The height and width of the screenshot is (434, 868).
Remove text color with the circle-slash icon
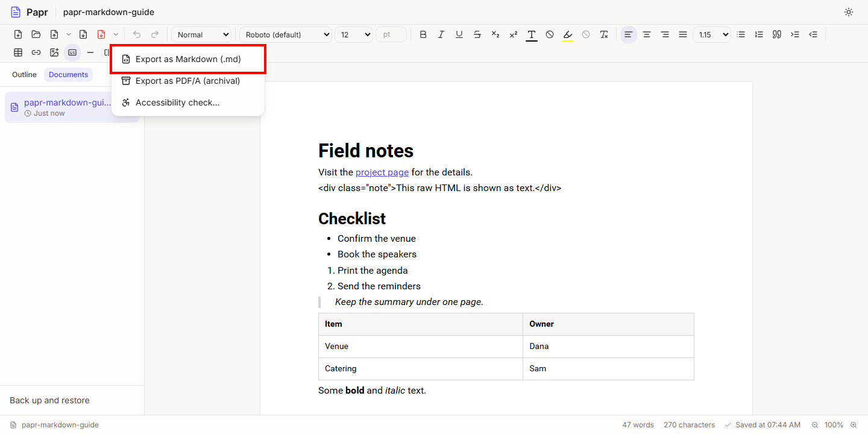pos(550,34)
